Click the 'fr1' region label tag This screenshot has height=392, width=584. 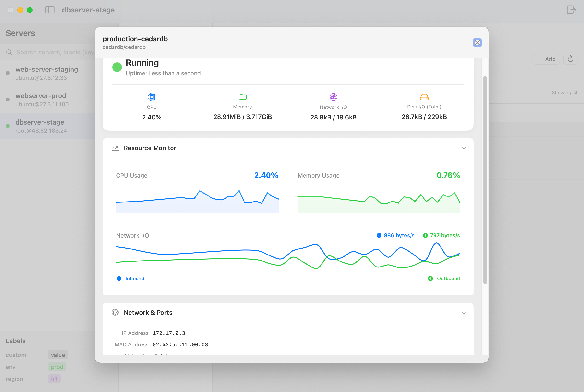pyautogui.click(x=54, y=379)
